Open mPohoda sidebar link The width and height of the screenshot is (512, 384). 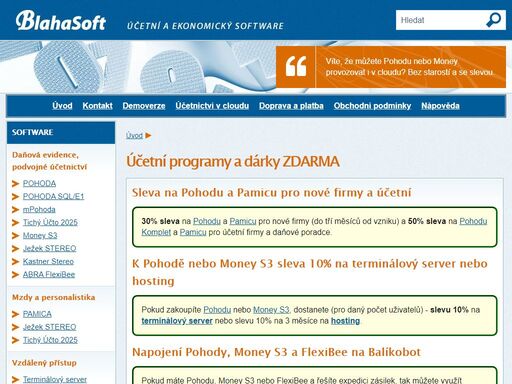(x=39, y=210)
